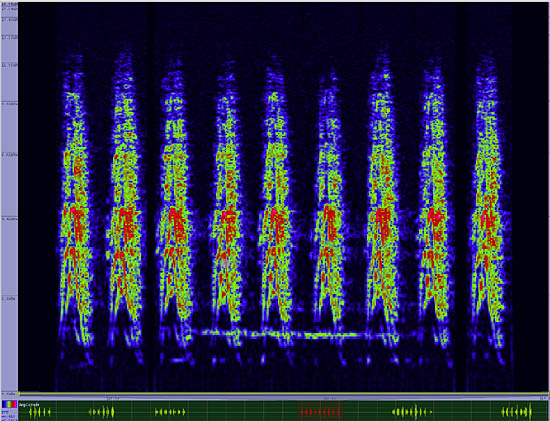This screenshot has width=550, height=421.
Task: Click the top frequency label on the axis
Action: [x=9, y=5]
